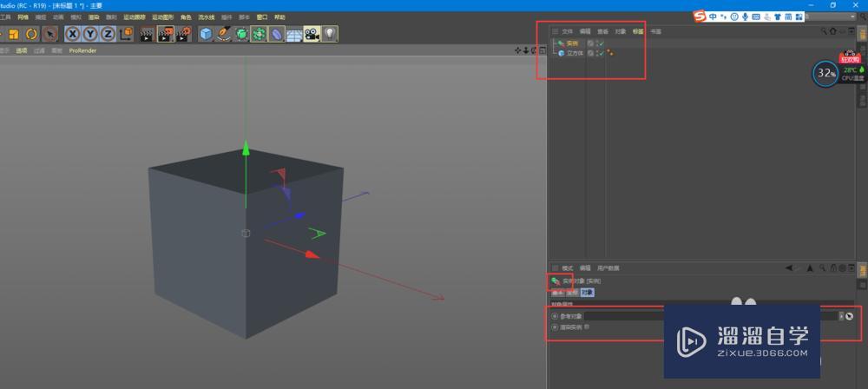Toggle the Z axis lock

pyautogui.click(x=108, y=35)
